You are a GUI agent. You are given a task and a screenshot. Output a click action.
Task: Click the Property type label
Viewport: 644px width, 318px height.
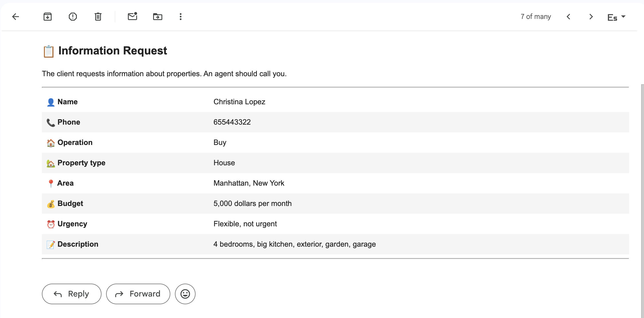coord(81,163)
